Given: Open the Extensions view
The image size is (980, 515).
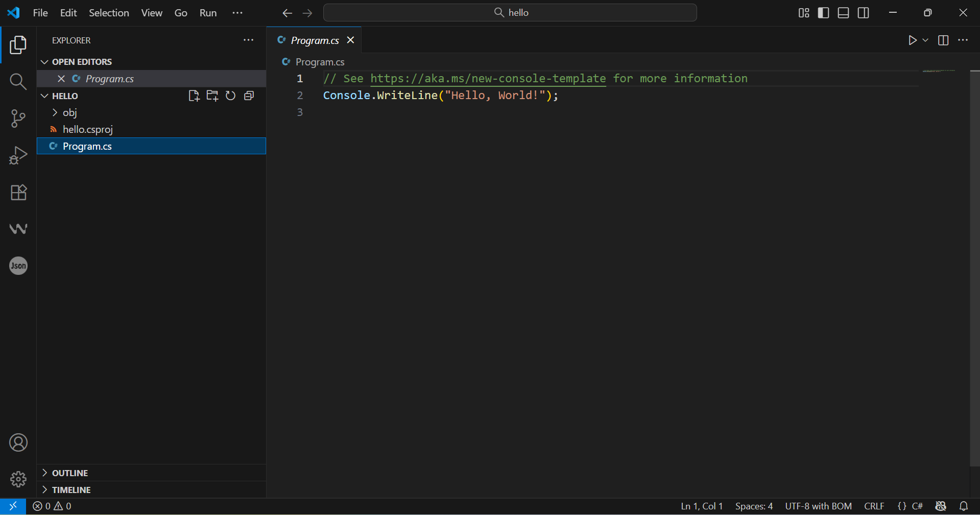Looking at the screenshot, I should 18,193.
